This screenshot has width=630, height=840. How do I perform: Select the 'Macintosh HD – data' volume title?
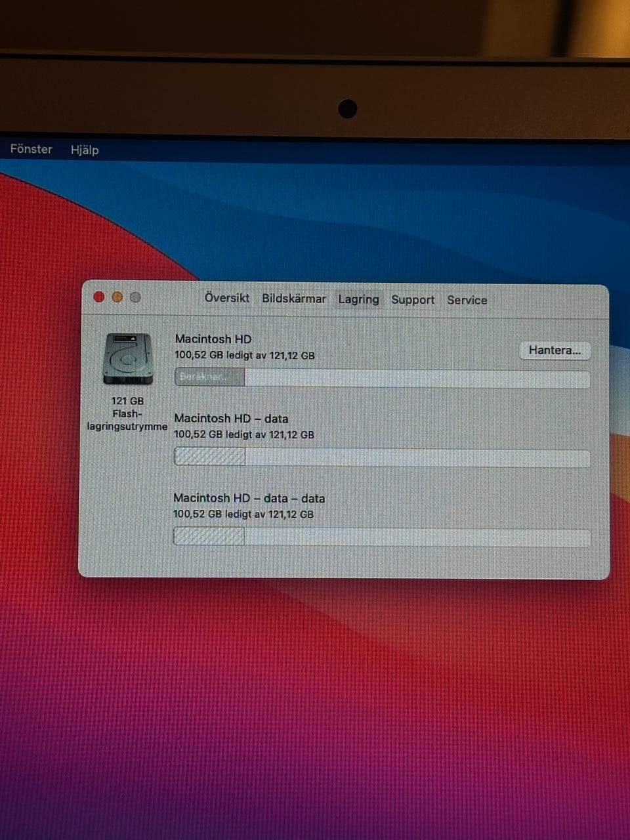click(x=231, y=419)
